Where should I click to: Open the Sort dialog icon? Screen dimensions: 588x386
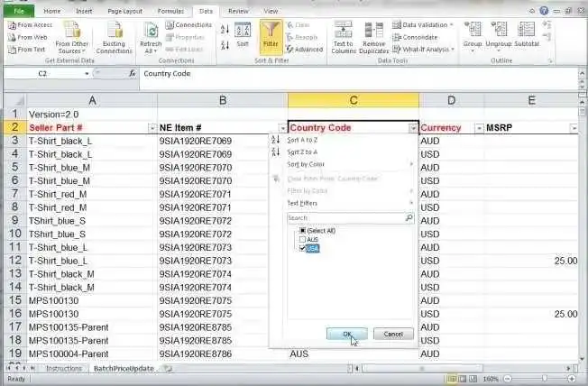[243, 34]
